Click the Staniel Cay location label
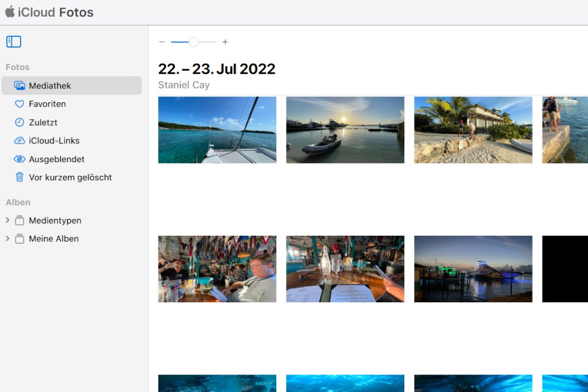The width and height of the screenshot is (588, 392). [x=184, y=85]
